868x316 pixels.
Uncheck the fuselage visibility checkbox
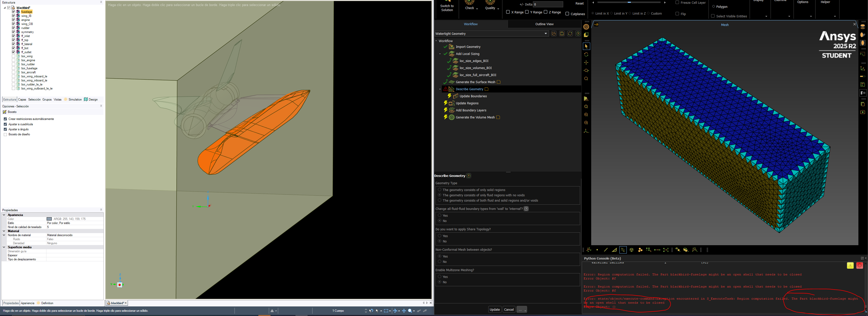coord(13,12)
